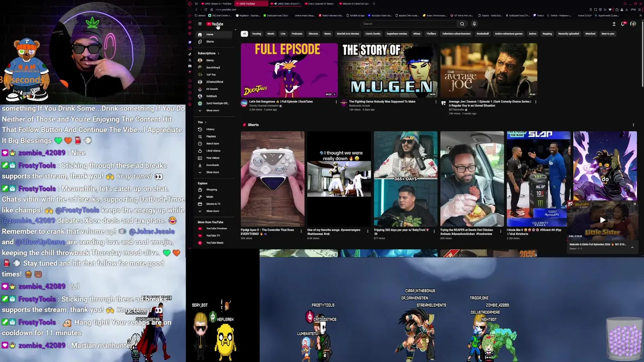Viewport: 644px width, 362px height.
Task: Open The Fighting Game Nobody video title
Action: coord(382,102)
